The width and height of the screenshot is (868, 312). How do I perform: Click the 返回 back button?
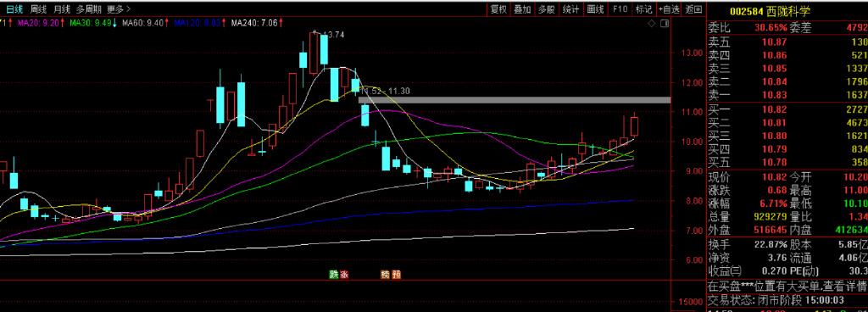693,8
